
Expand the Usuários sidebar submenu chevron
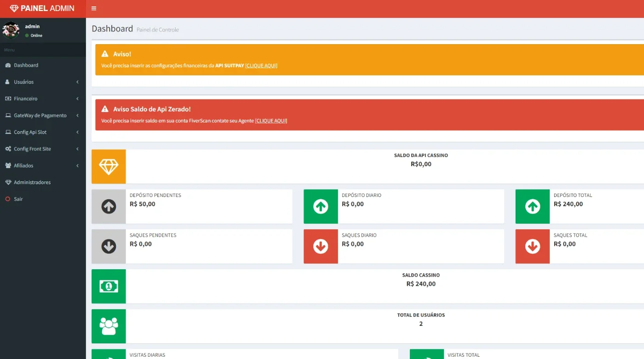[x=77, y=82]
